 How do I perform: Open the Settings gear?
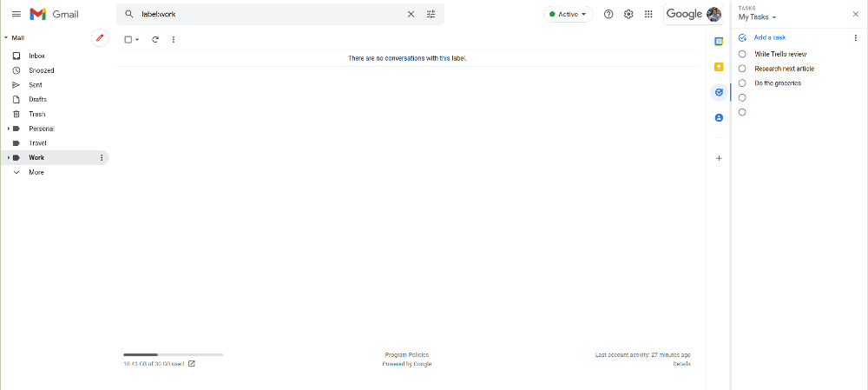(628, 14)
